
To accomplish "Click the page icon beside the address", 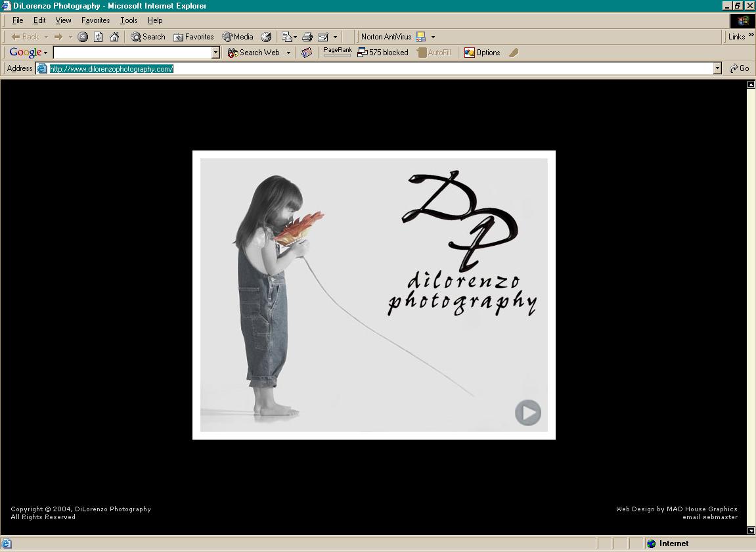I will pos(42,68).
